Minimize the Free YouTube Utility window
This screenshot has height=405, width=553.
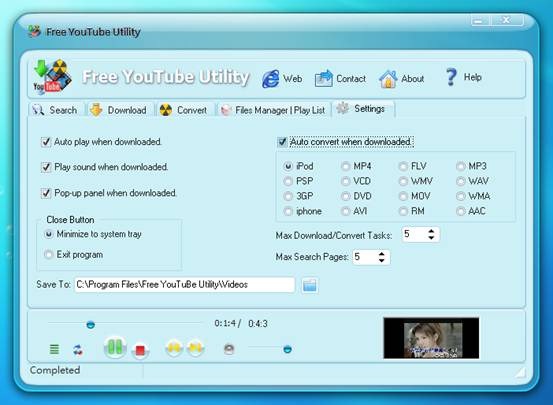coord(479,21)
